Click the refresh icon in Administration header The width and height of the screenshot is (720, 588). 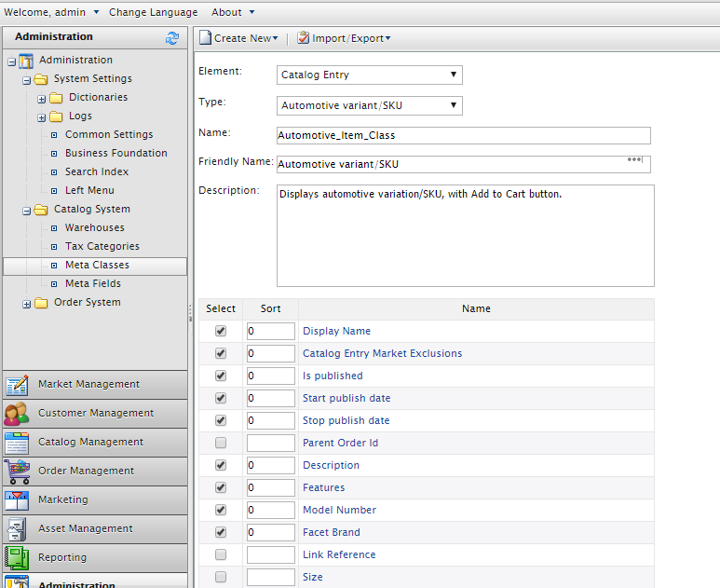tap(171, 38)
